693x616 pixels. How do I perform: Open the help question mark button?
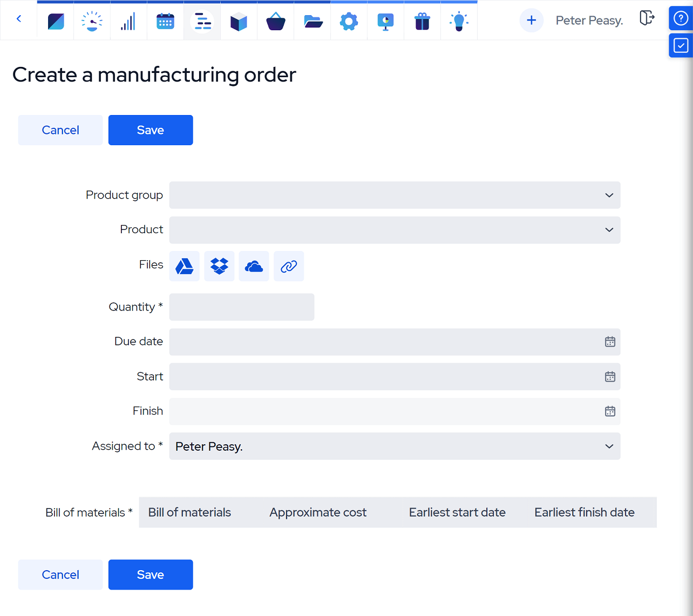[681, 18]
